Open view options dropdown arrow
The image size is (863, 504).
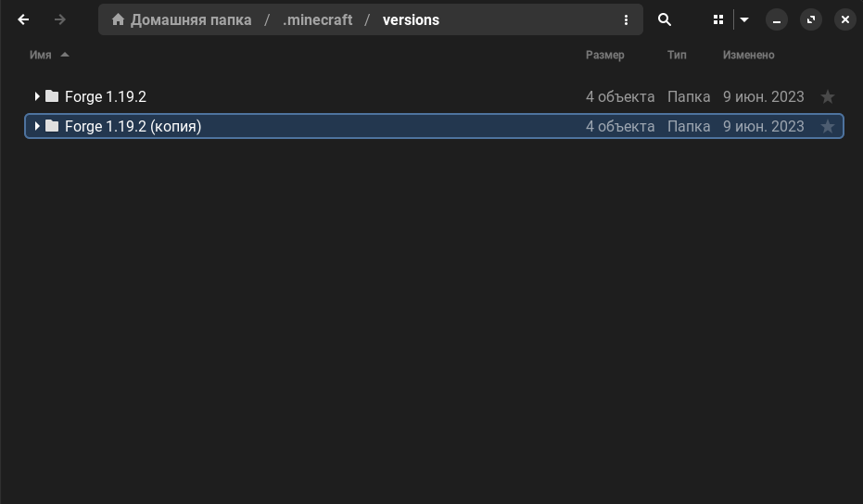pyautogui.click(x=744, y=19)
